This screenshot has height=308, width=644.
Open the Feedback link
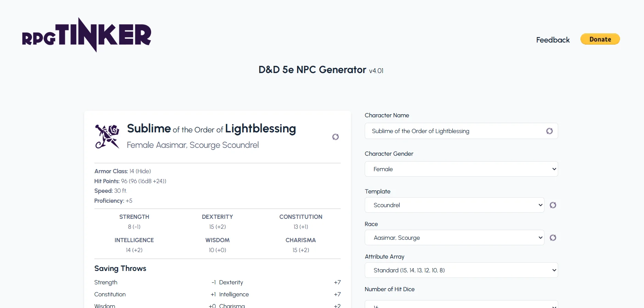553,40
